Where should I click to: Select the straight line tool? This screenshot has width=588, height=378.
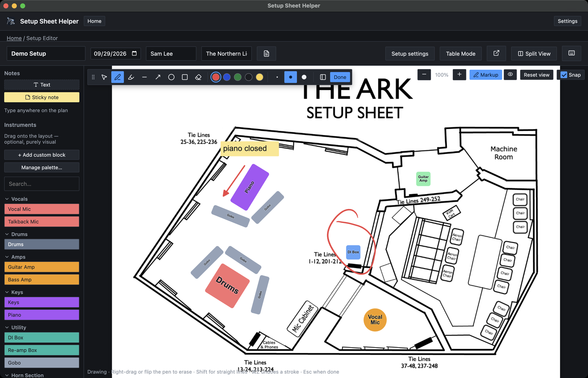tap(144, 77)
